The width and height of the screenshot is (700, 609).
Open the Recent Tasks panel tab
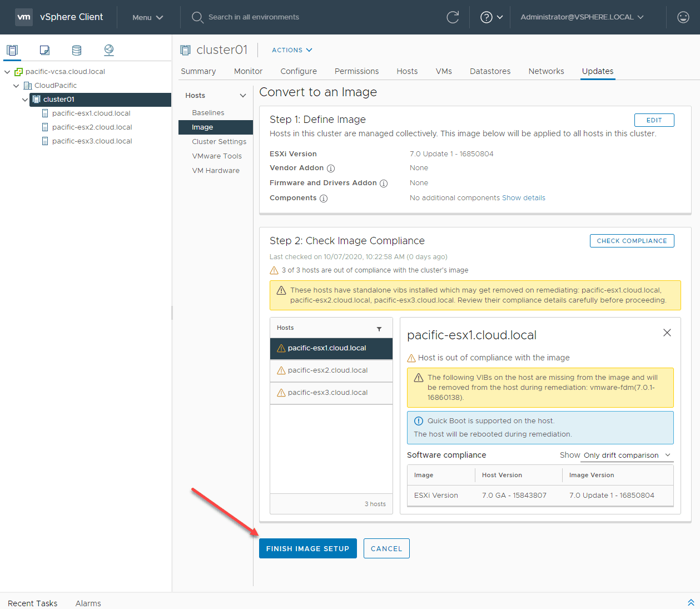pyautogui.click(x=33, y=603)
